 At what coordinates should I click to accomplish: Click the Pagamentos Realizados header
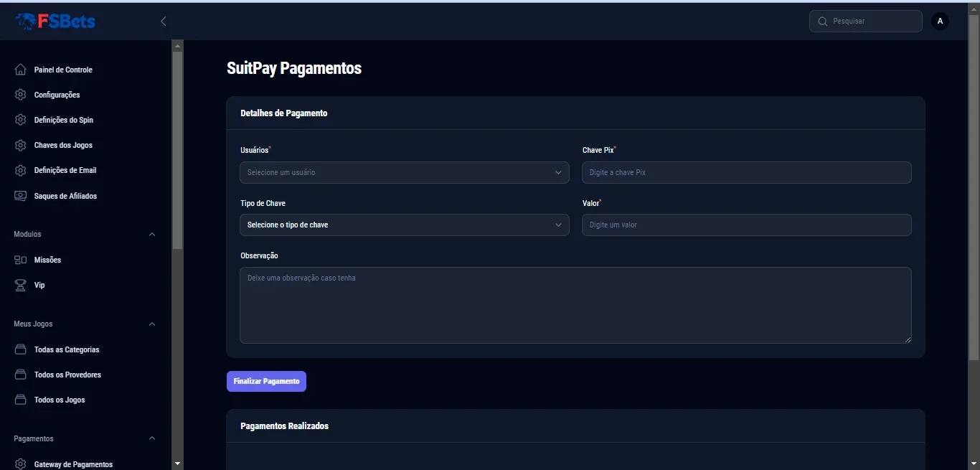point(285,426)
